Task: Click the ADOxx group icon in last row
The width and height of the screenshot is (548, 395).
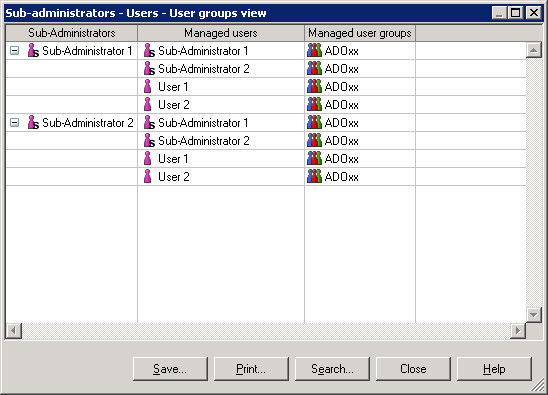Action: 314,177
